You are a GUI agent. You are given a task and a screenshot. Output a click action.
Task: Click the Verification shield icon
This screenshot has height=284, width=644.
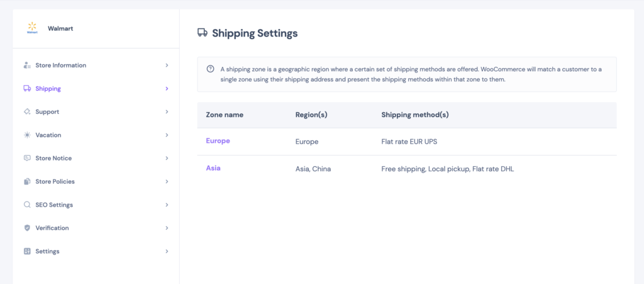point(27,228)
